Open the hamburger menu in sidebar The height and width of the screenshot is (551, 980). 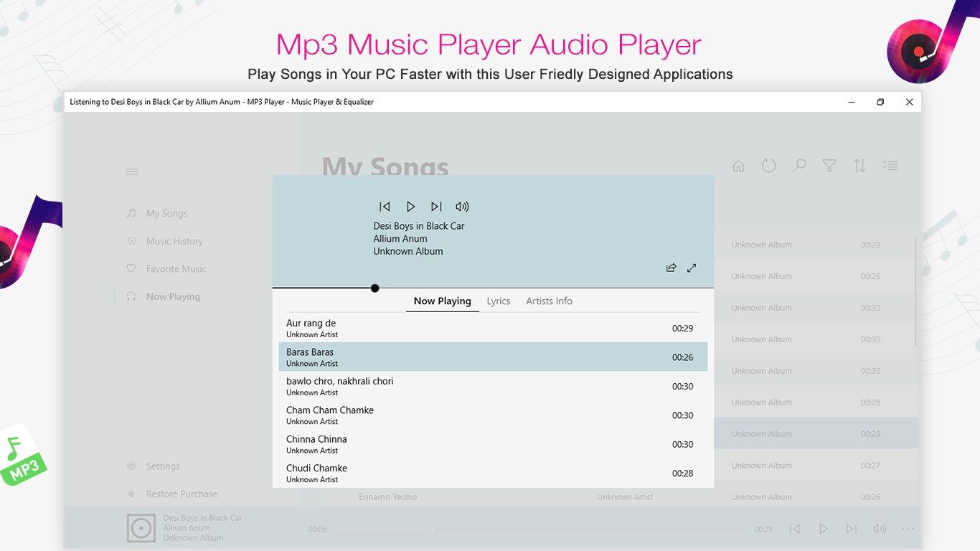pyautogui.click(x=132, y=171)
